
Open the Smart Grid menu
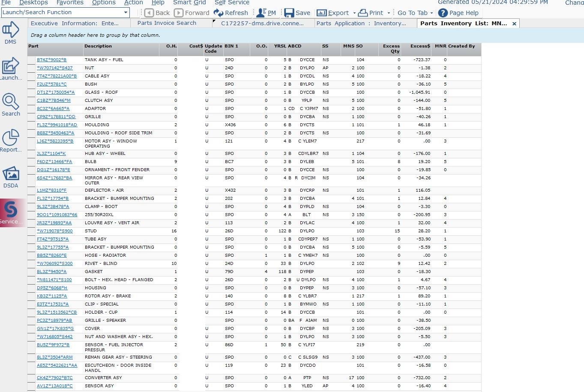point(189,3)
